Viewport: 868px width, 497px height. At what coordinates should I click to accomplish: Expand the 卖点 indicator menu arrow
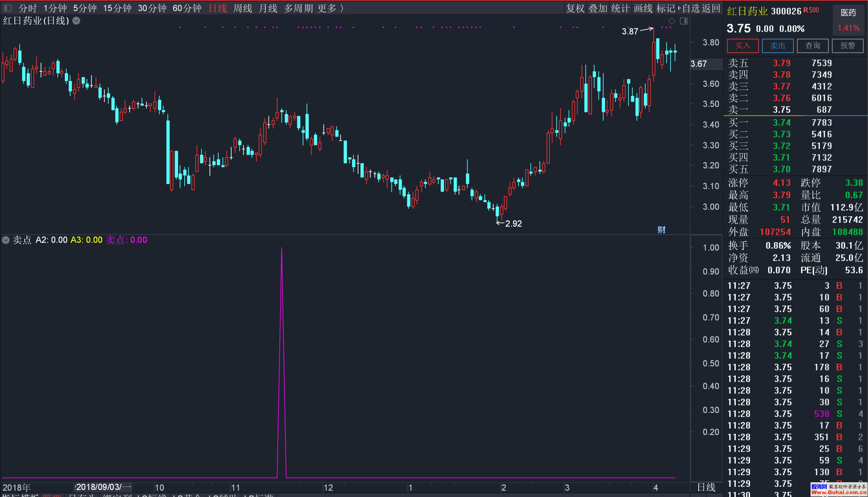pyautogui.click(x=5, y=240)
